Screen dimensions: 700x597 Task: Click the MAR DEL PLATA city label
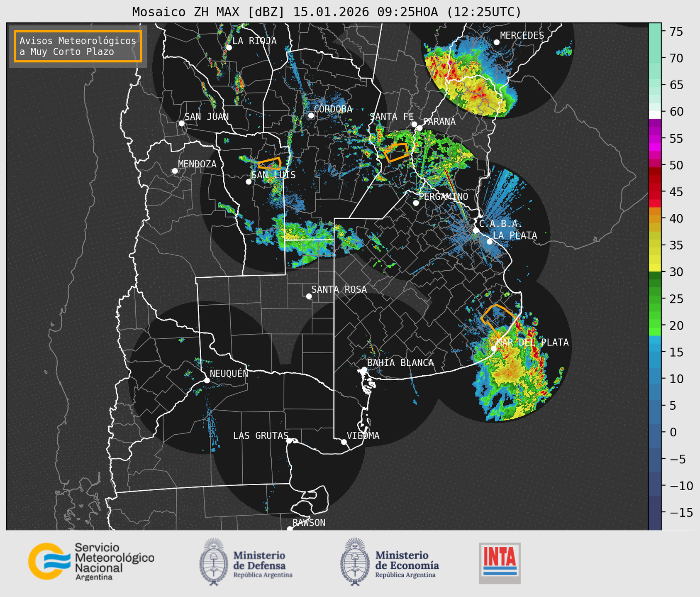point(532,343)
